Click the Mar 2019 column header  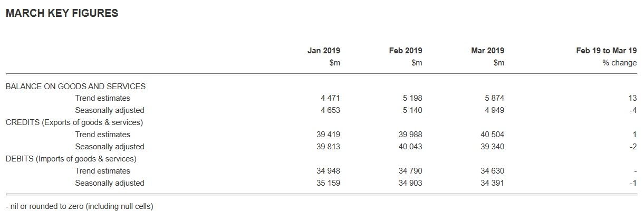click(487, 51)
